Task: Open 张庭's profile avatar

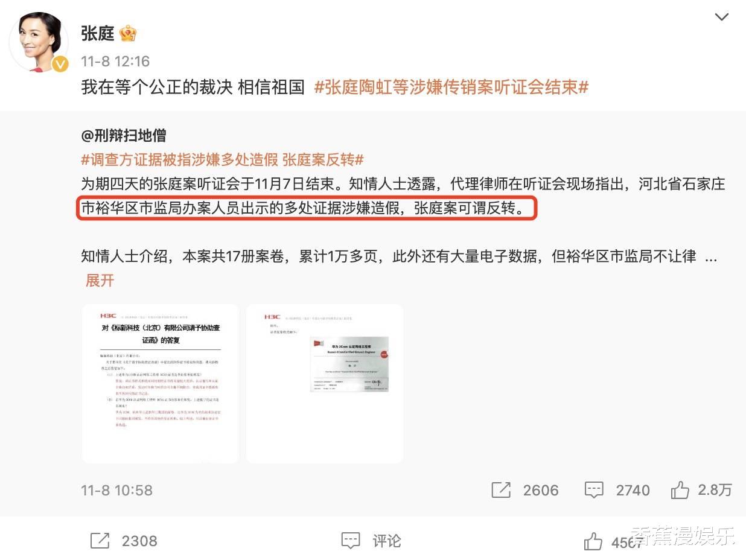Action: point(39,42)
